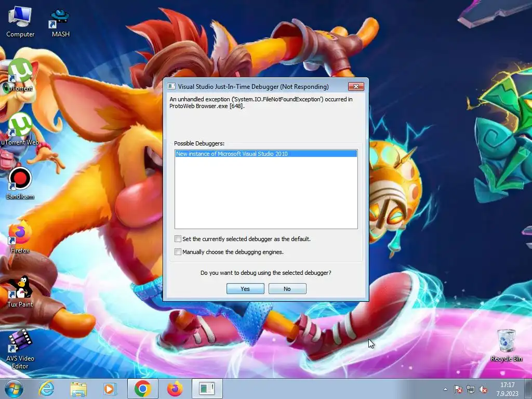Click the debugger dialog title bar icon
This screenshot has width=532, height=399.
tap(171, 87)
